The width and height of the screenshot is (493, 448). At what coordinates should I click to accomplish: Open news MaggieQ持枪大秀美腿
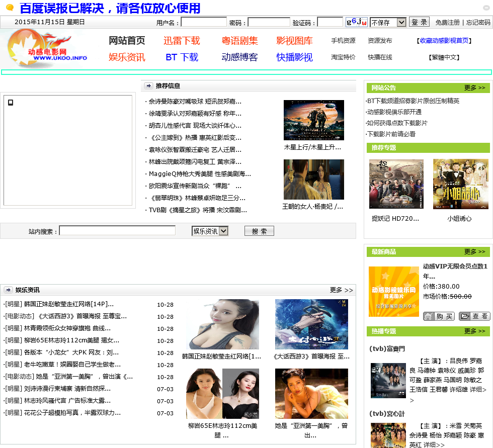200,174
